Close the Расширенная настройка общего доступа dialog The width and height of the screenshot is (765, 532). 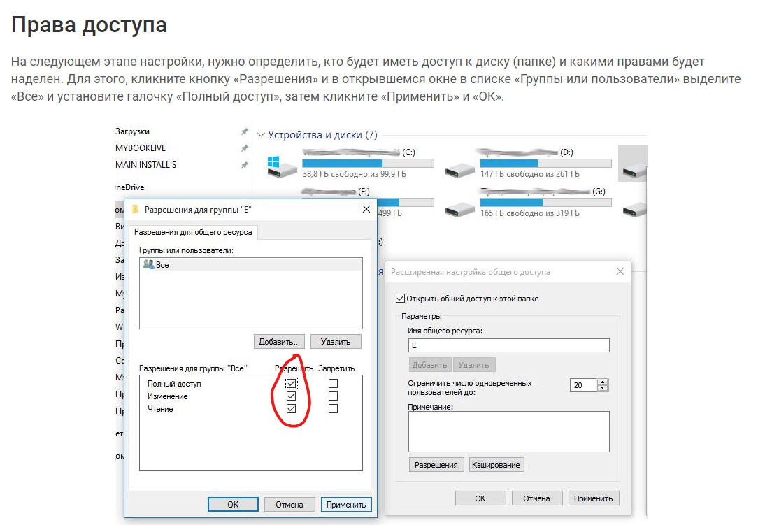(x=619, y=271)
